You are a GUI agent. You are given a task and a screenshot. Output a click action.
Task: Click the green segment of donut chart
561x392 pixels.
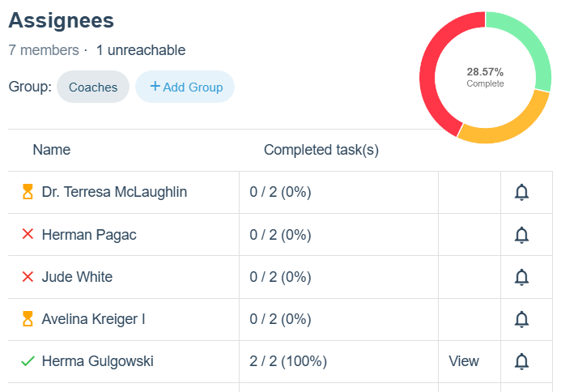click(525, 45)
